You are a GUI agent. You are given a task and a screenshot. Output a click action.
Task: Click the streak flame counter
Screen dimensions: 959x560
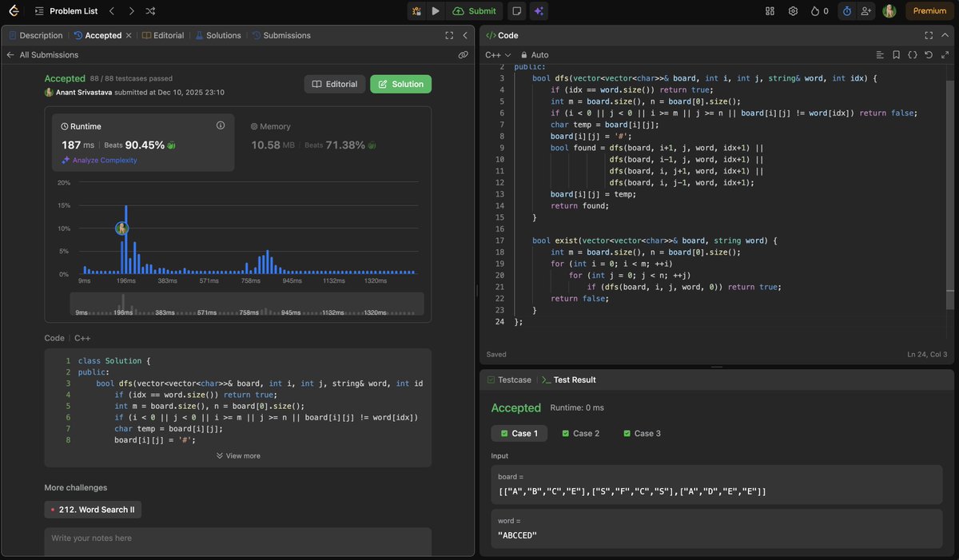coord(819,11)
